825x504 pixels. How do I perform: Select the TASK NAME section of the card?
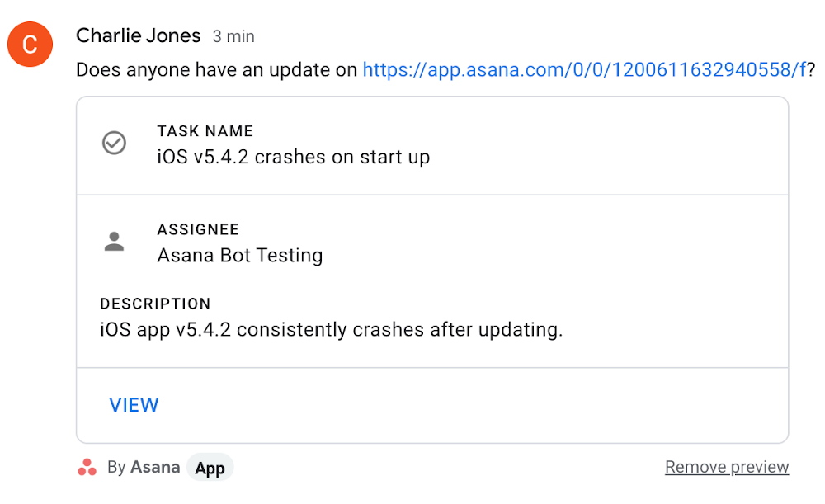click(205, 131)
